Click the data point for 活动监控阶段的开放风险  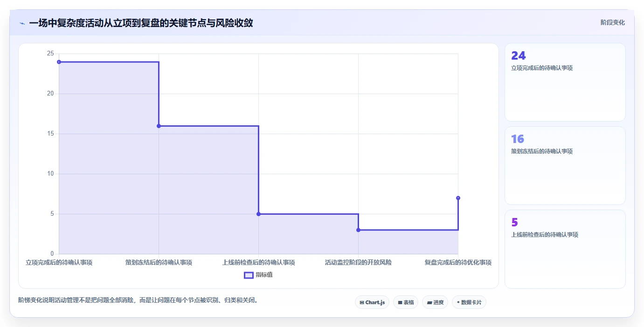coord(358,230)
